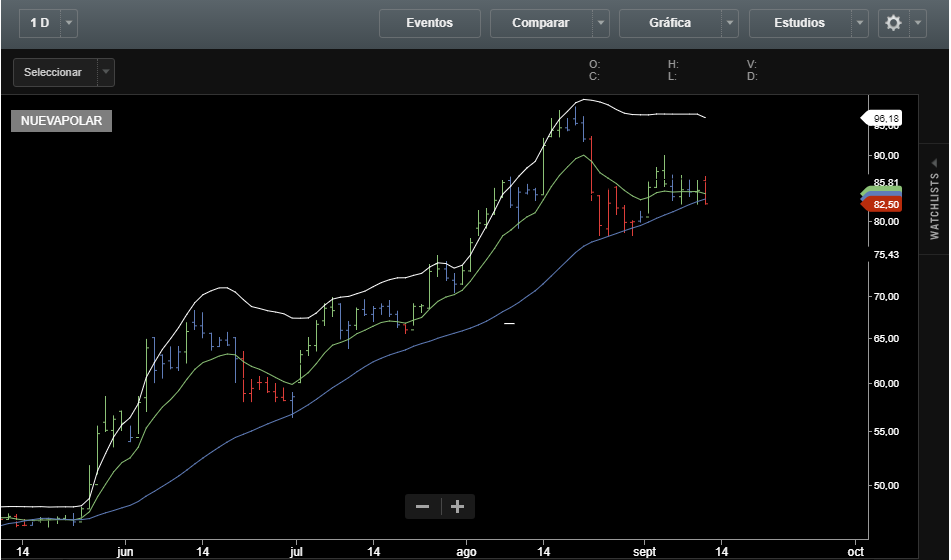Select the Gráfica menu button
The image size is (951, 560).
point(669,23)
